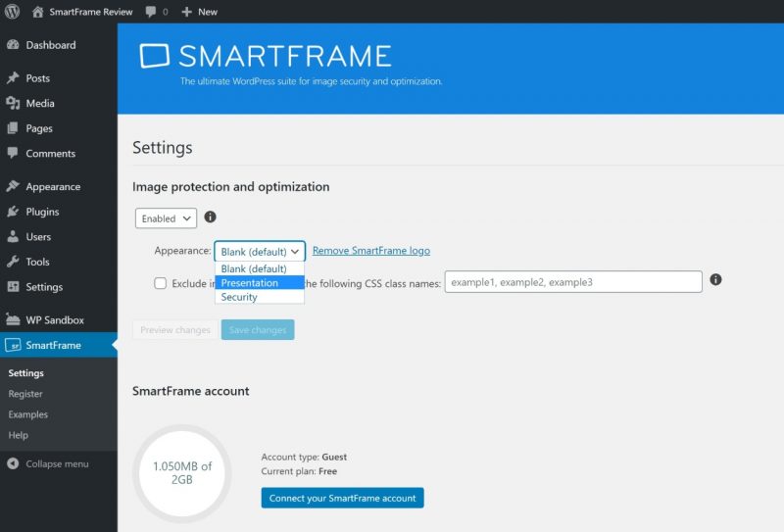Click Current plan: Free text
The image size is (784, 532).
click(x=299, y=471)
